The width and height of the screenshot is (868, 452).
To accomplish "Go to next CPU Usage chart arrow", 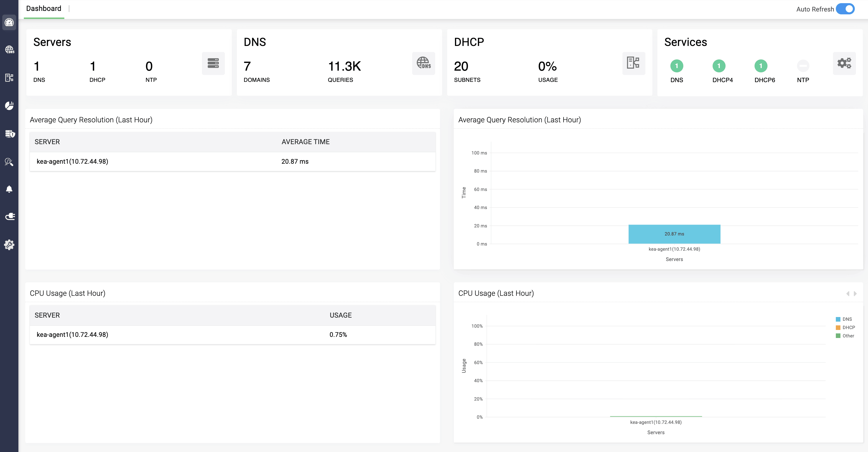I will [855, 294].
